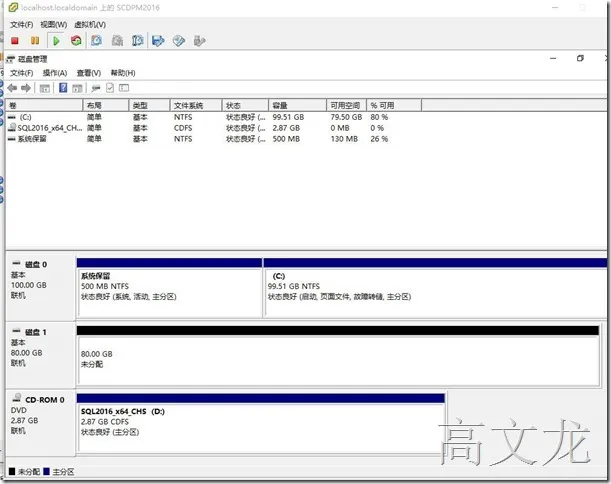Select the SQL2016_x64_CHS (D:) partition block

[x=261, y=423]
